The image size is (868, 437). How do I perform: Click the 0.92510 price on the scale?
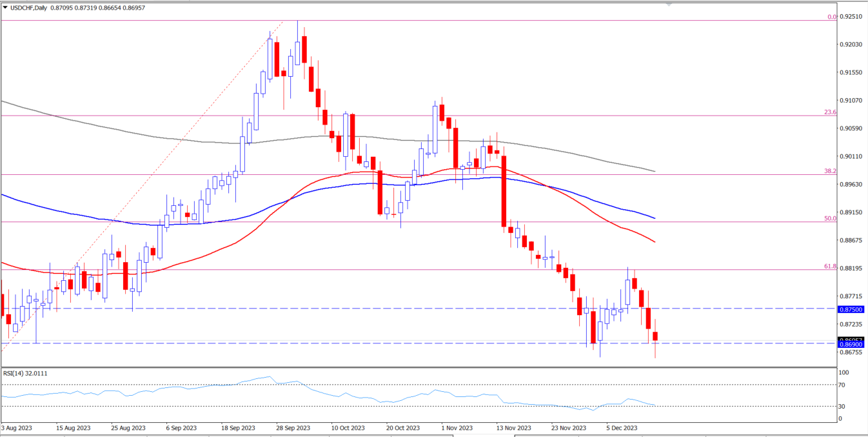[851, 17]
